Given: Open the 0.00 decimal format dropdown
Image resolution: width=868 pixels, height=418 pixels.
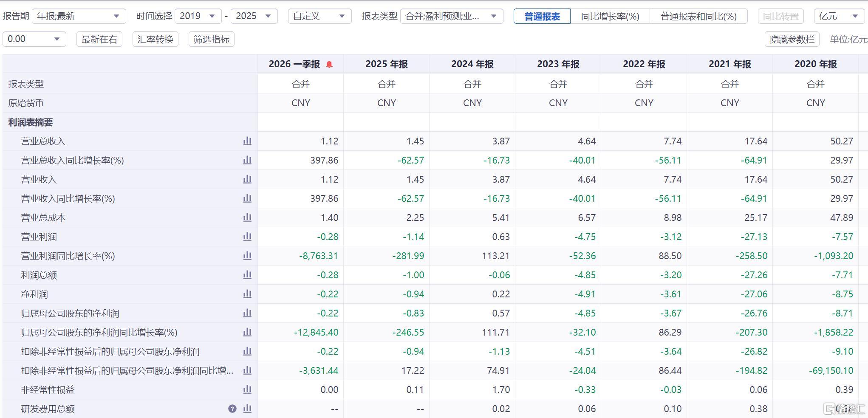Looking at the screenshot, I should 34,39.
